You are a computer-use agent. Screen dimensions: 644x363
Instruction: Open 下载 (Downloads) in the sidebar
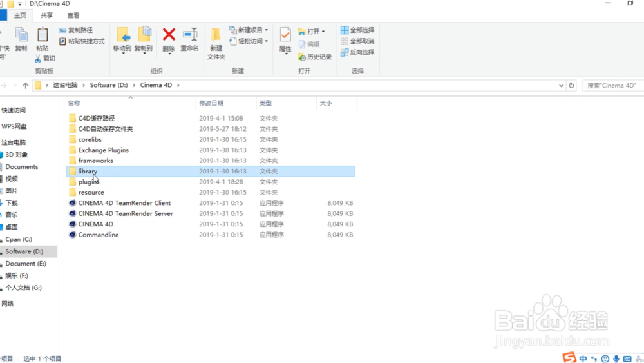point(12,202)
